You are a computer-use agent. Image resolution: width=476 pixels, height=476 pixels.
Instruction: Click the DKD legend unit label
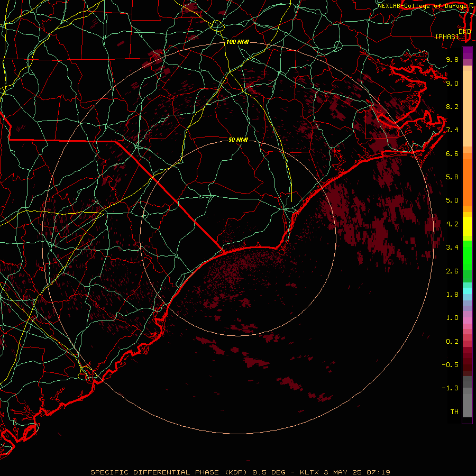[465, 31]
